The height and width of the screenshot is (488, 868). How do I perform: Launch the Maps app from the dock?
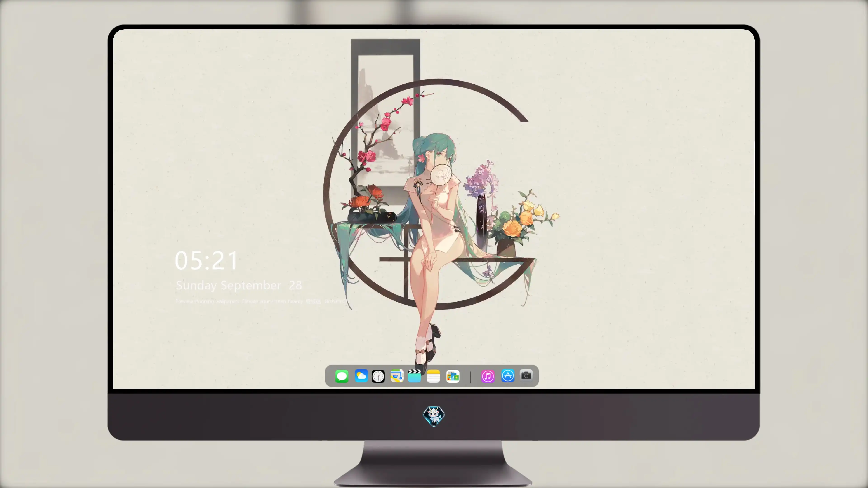(397, 376)
